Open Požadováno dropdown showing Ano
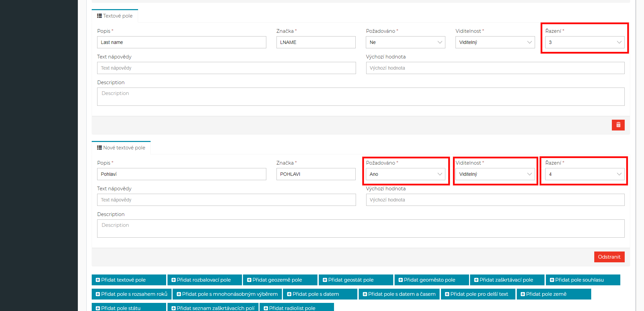Screen dimensions: 644x311 (x=405, y=174)
